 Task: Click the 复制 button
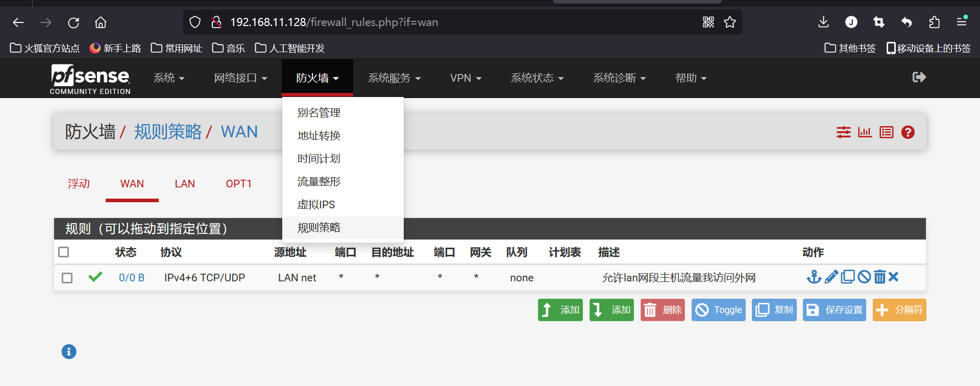click(774, 310)
